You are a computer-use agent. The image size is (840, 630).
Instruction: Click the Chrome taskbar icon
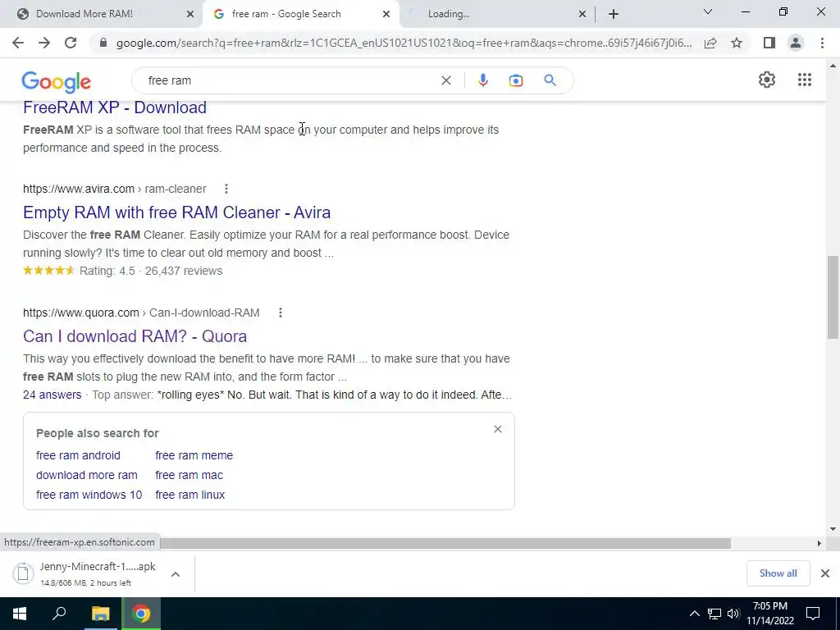(x=141, y=614)
